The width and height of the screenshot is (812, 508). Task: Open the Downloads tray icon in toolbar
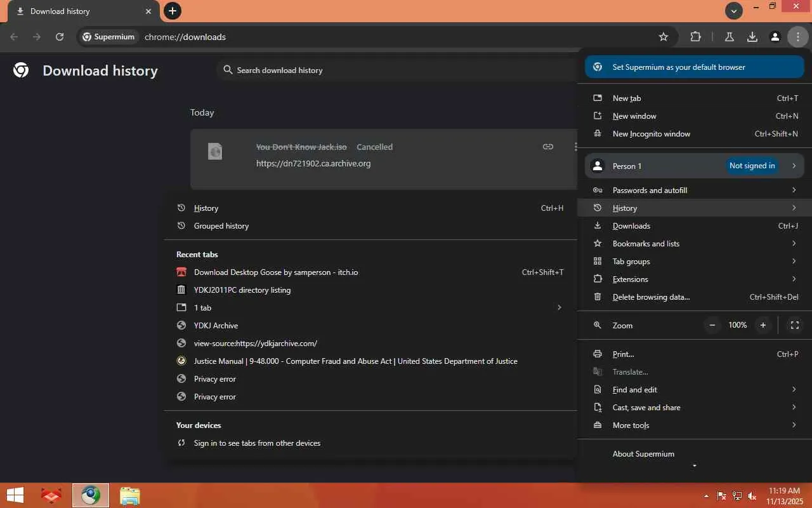pos(752,37)
